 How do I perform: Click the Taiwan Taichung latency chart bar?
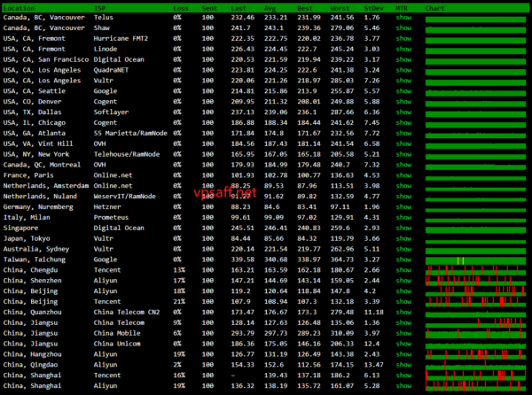click(475, 260)
